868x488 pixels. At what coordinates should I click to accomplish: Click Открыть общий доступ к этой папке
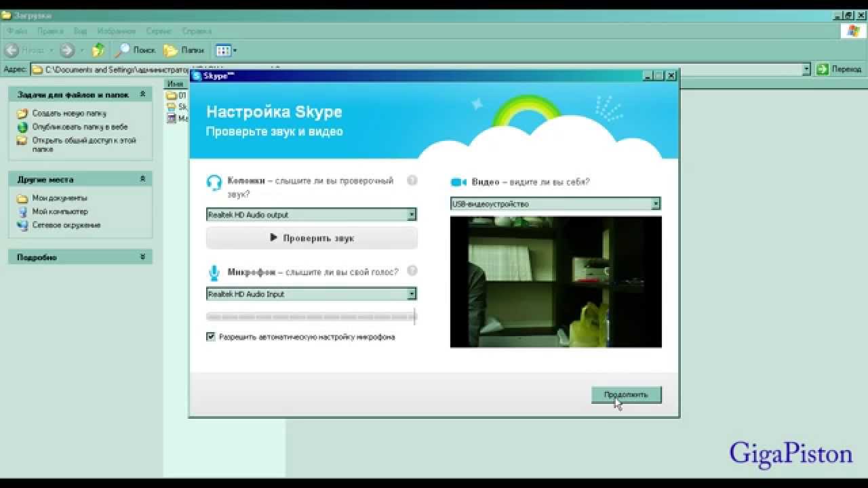coord(84,144)
